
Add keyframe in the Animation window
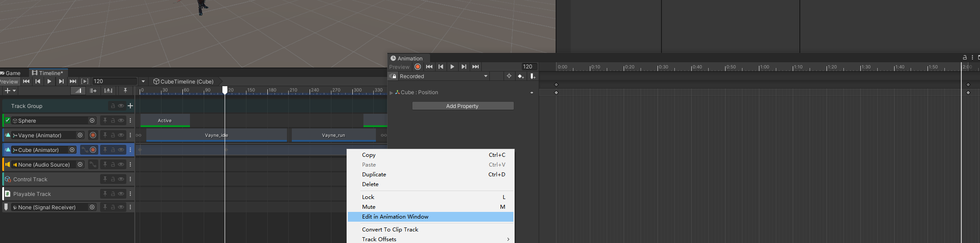520,76
